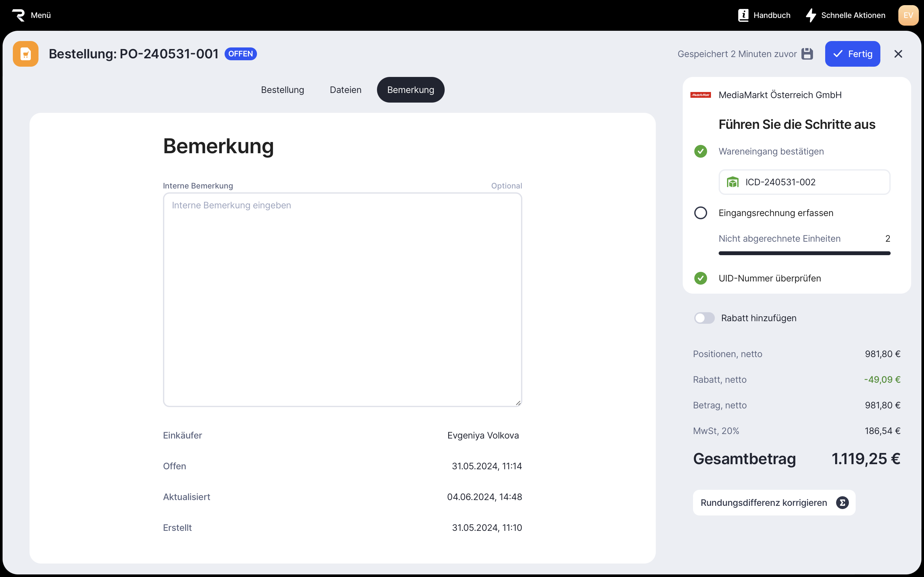The width and height of the screenshot is (924, 577).
Task: Click the MediaMarkt supplier logo
Action: [700, 95]
